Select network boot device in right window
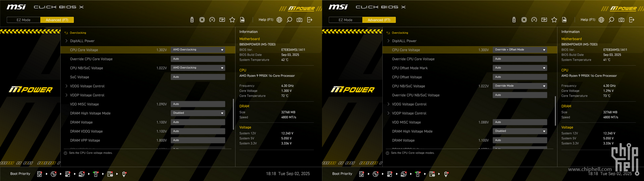 coord(446,174)
